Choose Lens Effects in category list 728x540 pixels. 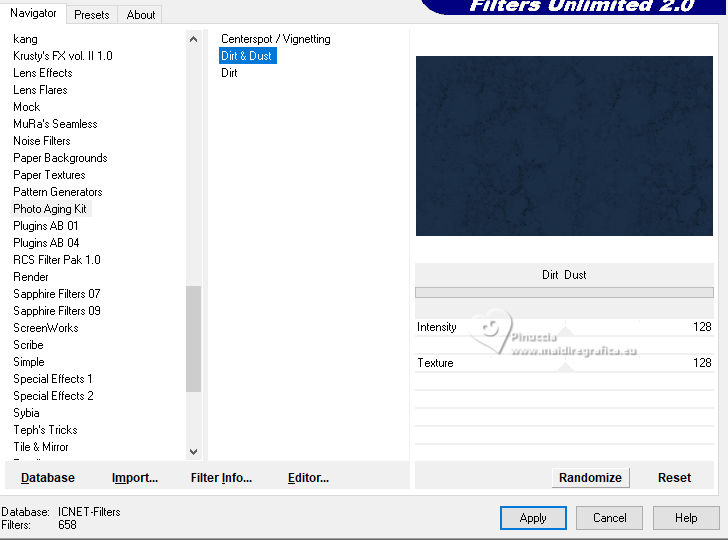tap(43, 73)
